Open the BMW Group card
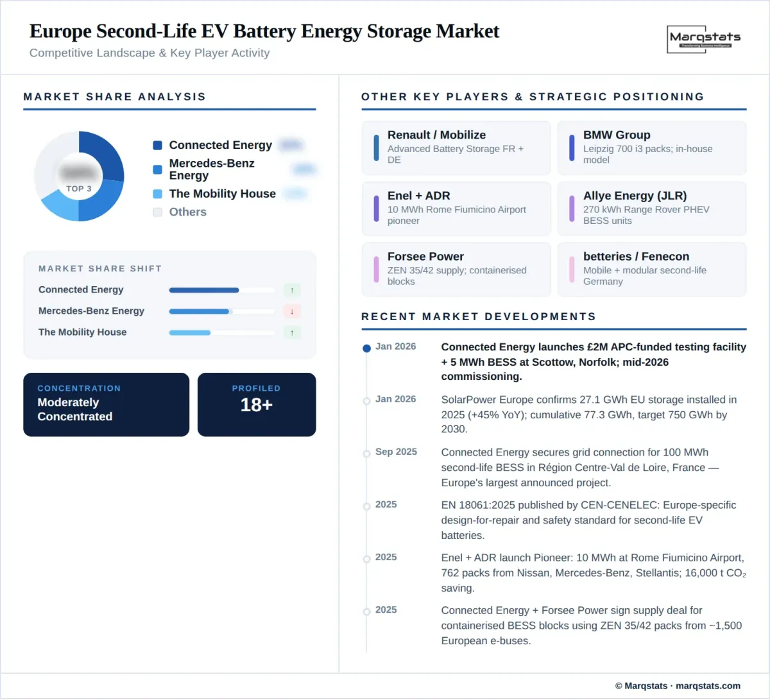The height and width of the screenshot is (700, 770). coord(652,148)
